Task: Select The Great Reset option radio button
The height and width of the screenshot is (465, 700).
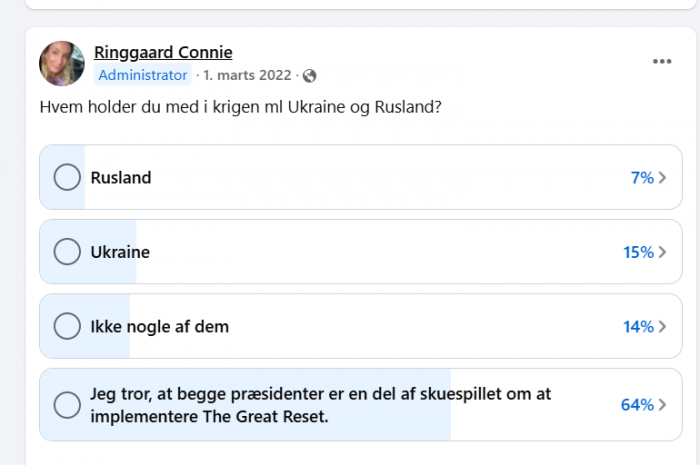Action: [x=67, y=405]
